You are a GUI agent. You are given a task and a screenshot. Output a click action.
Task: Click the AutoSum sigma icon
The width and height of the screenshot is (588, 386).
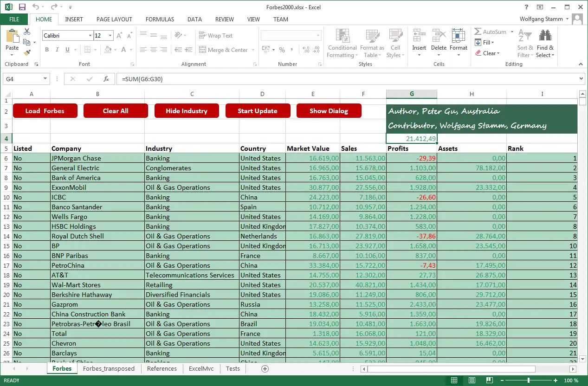pos(478,32)
